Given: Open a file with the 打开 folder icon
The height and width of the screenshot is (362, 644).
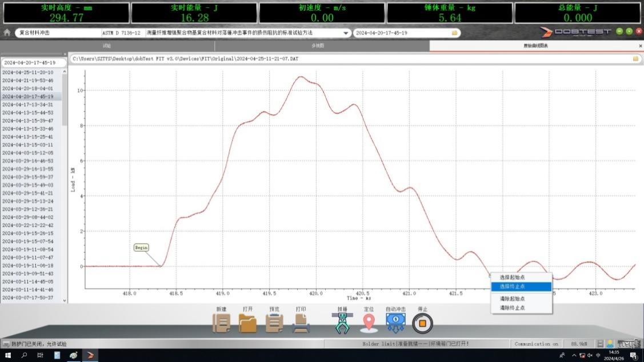Looking at the screenshot, I should [x=247, y=323].
